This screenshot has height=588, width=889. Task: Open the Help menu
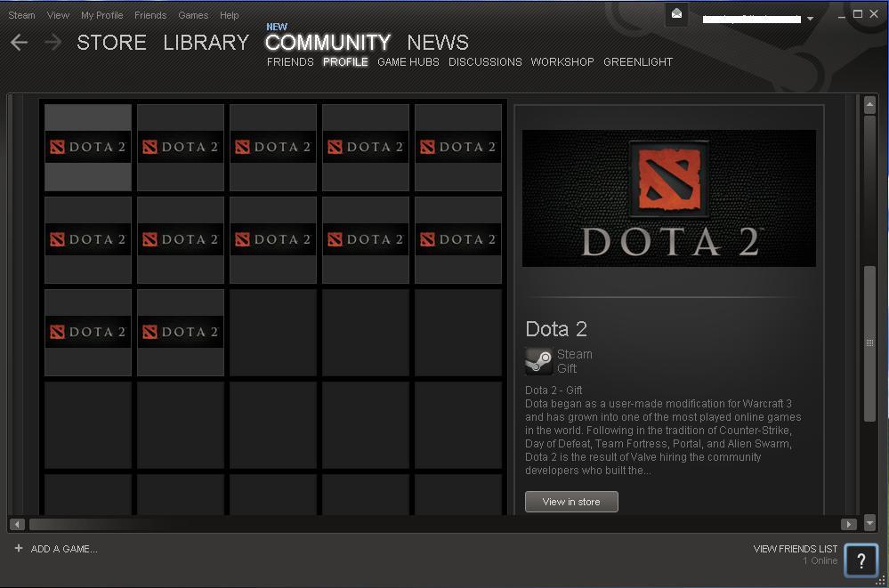coord(229,15)
